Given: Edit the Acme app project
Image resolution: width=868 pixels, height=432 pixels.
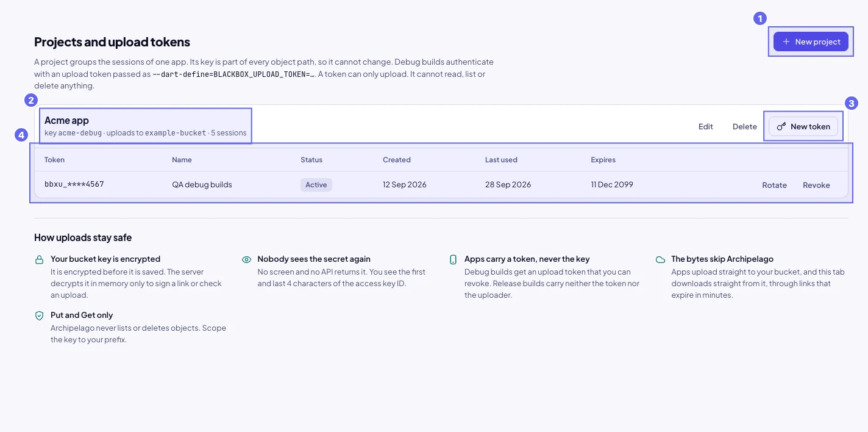Looking at the screenshot, I should coord(706,126).
